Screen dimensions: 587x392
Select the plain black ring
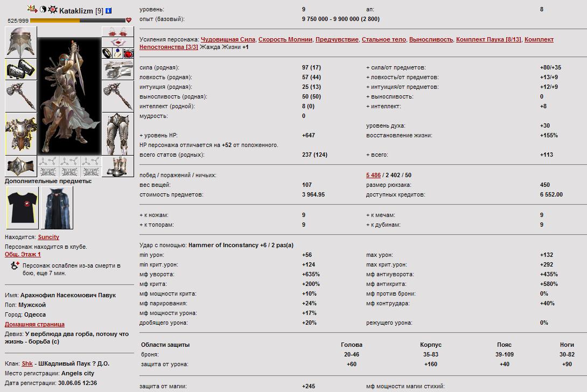(x=107, y=53)
